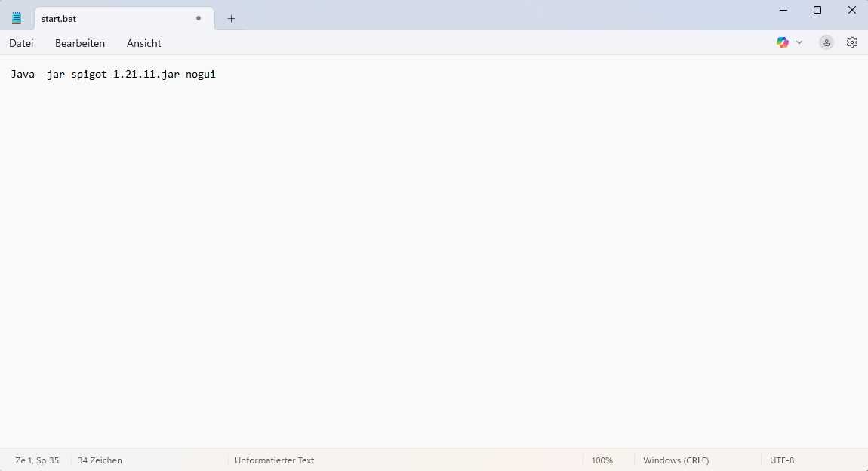Expand the chevron next to Copilot
Image resolution: width=868 pixels, height=471 pixels.
[799, 42]
